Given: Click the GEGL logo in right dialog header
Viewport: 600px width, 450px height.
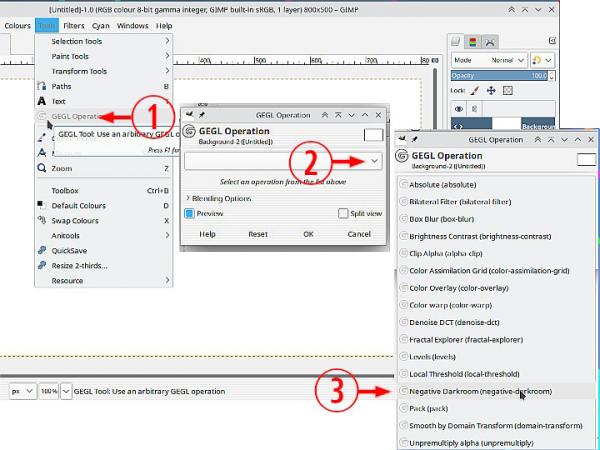Looking at the screenshot, I should coord(401,156).
